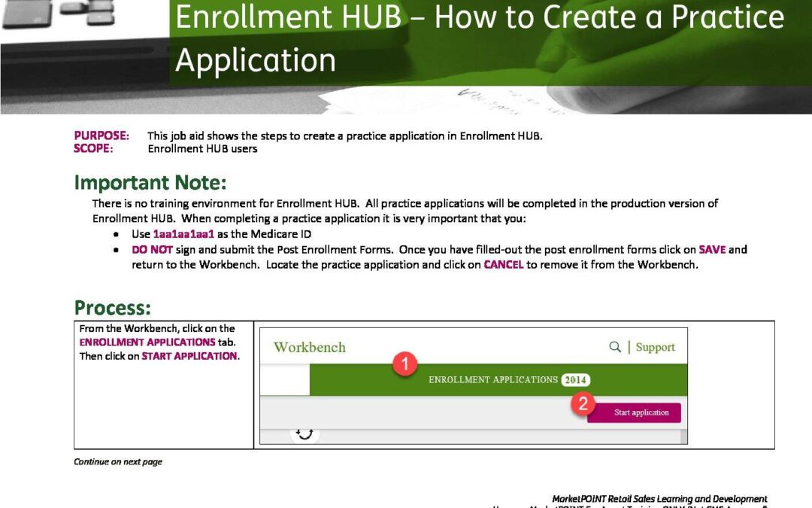Viewport: 812px width, 508px height.
Task: Click the 'DO NOT' highlighted text
Action: (x=152, y=249)
